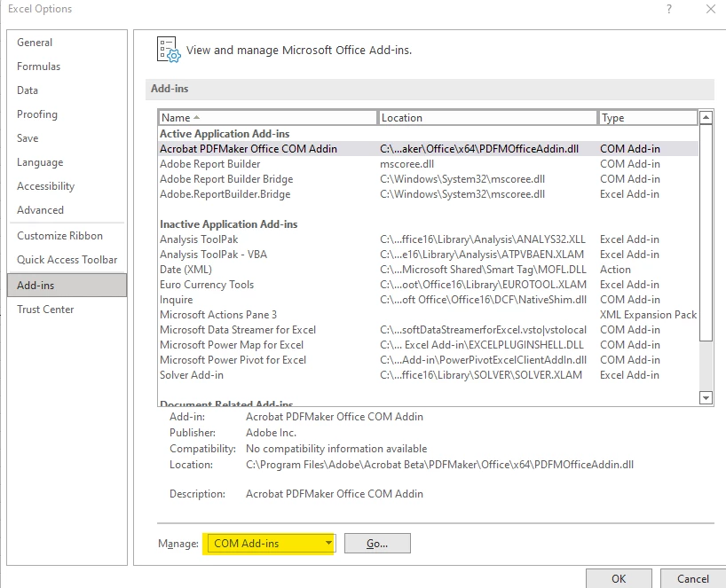Click the list scrollbar up arrow

pos(706,117)
